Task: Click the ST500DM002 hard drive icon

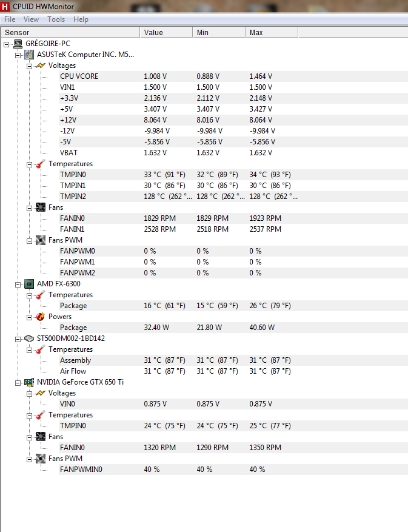Action: tap(29, 338)
